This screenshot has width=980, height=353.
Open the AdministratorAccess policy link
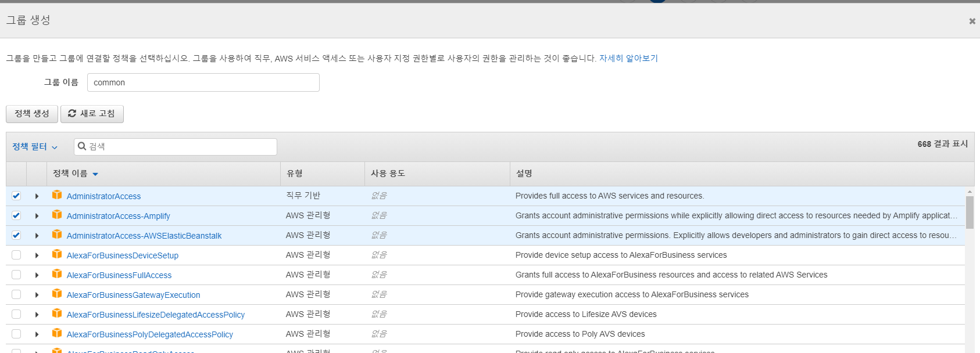point(103,196)
